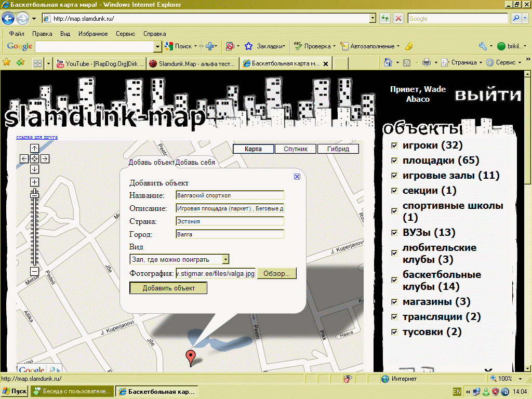Click the Обзор... browse button

coord(277,273)
